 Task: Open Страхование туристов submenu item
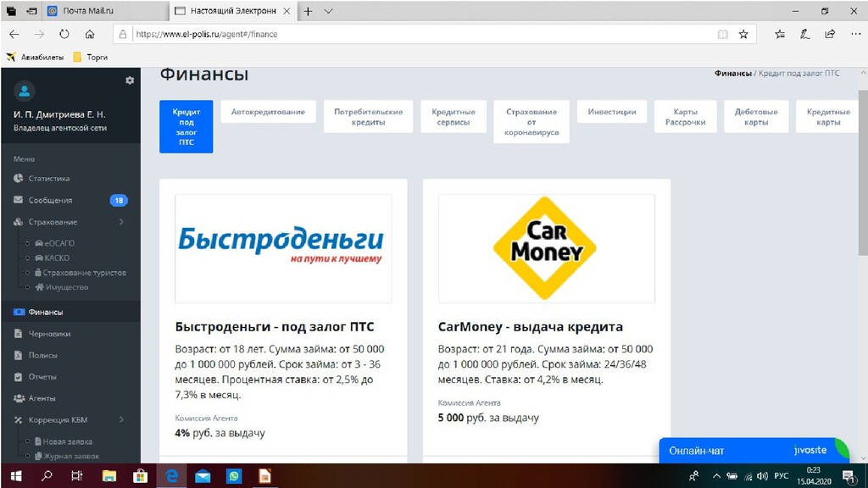coord(81,272)
